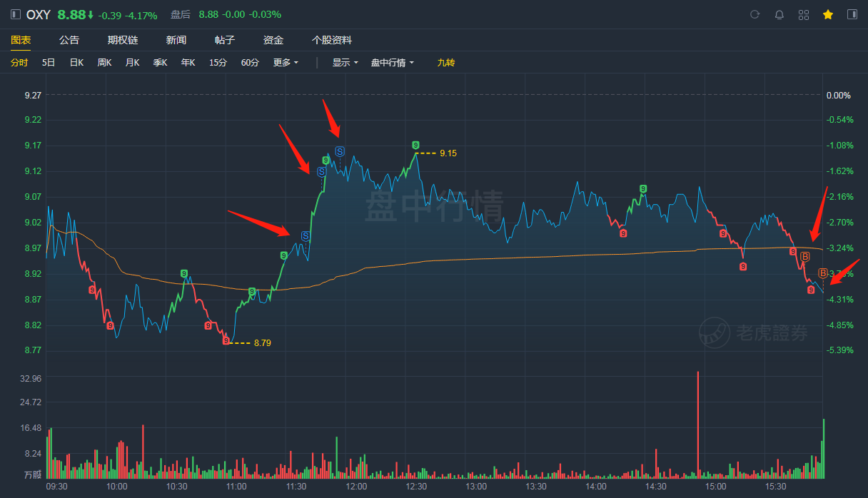Viewport: 868px width, 498px height.
Task: Click the green 9 marker at 9.15 high
Action: [415, 146]
